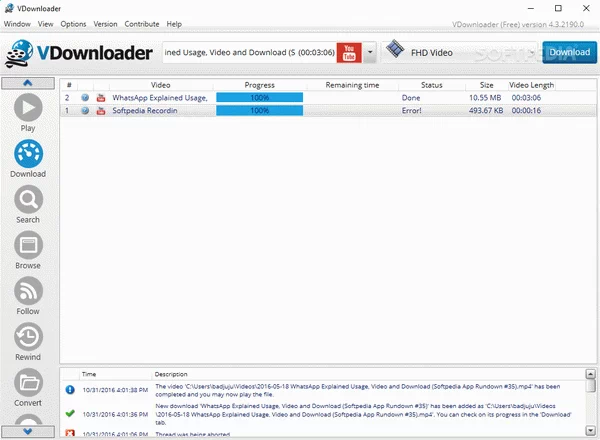This screenshot has height=440, width=600.
Task: Click log Description column header
Action: (x=171, y=374)
